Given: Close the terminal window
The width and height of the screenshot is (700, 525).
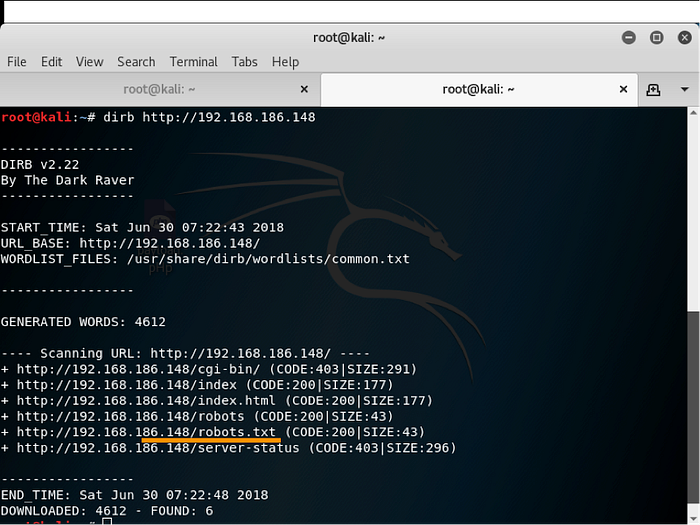Looking at the screenshot, I should pos(682,37).
